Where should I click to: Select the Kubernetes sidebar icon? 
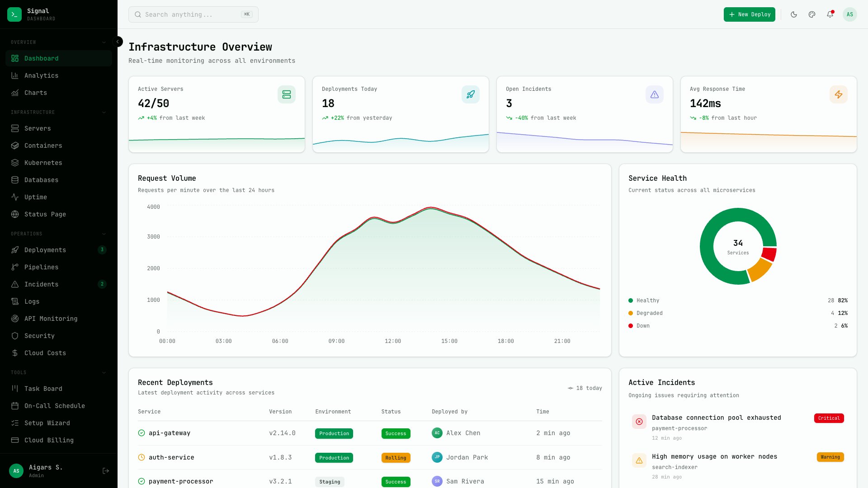[x=15, y=163]
